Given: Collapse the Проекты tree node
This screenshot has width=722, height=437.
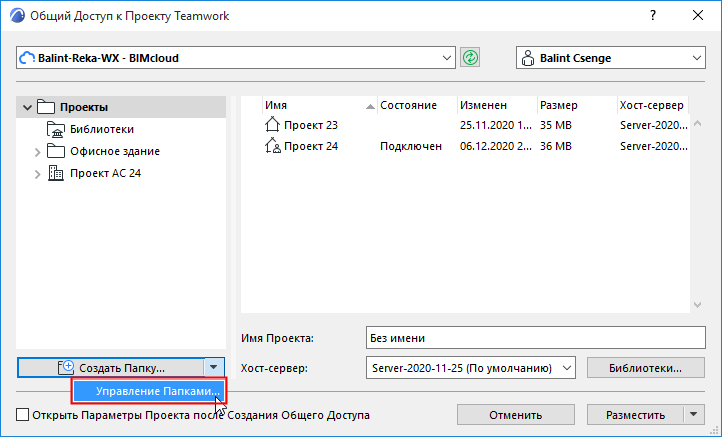Looking at the screenshot, I should (28, 108).
